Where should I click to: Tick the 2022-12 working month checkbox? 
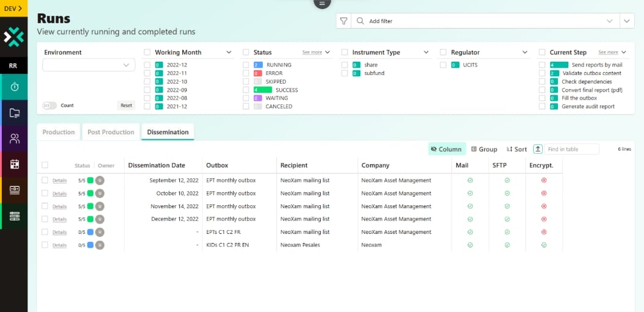[x=147, y=65]
